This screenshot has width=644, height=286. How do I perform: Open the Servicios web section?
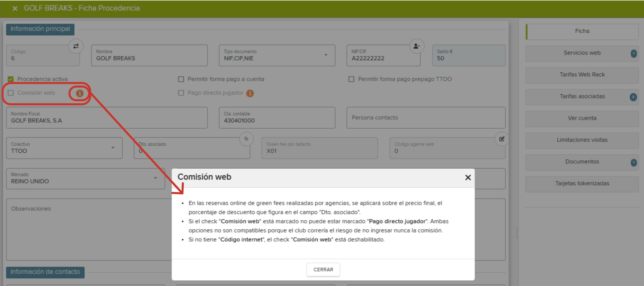582,53
